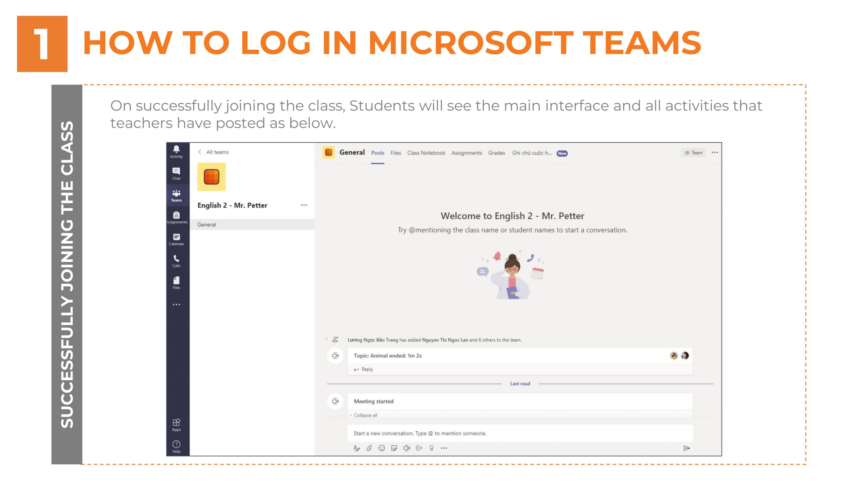Open more options for English 2 - Mr. Petter
868x488 pixels.
point(304,205)
